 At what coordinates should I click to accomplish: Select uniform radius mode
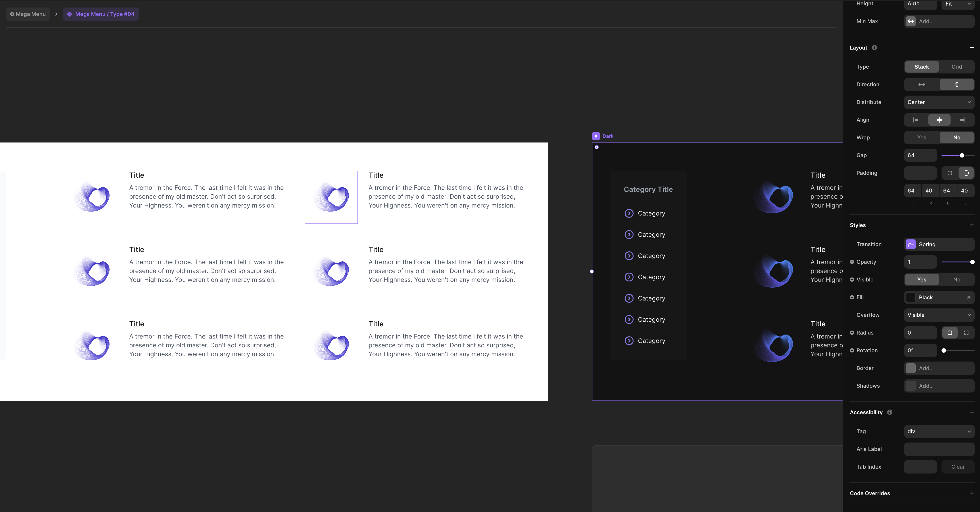coord(949,333)
